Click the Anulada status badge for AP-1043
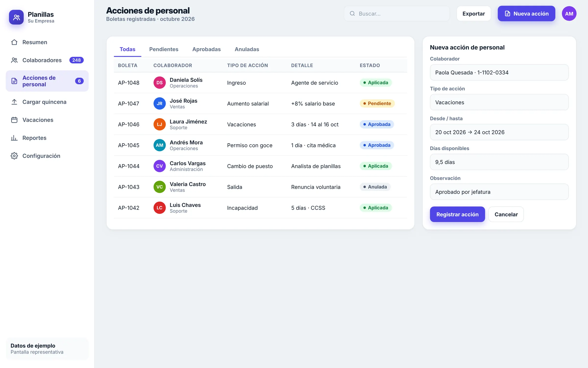Viewport: 588px width, 368px height. (x=375, y=187)
